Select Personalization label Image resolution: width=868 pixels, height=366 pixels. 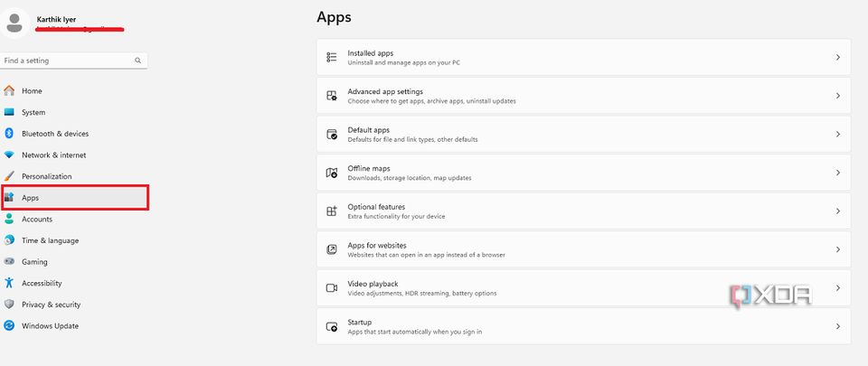[46, 176]
